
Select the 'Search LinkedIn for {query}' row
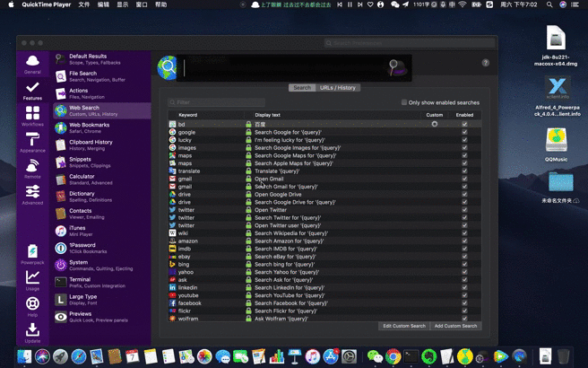click(x=324, y=287)
